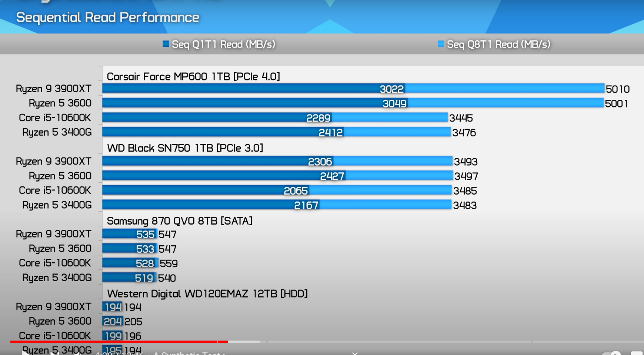Click the 519 value in the Samsung group
The image size is (644, 355).
tap(144, 278)
